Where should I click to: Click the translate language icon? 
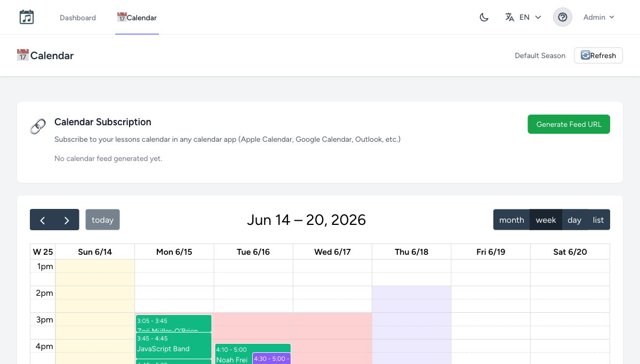(510, 17)
